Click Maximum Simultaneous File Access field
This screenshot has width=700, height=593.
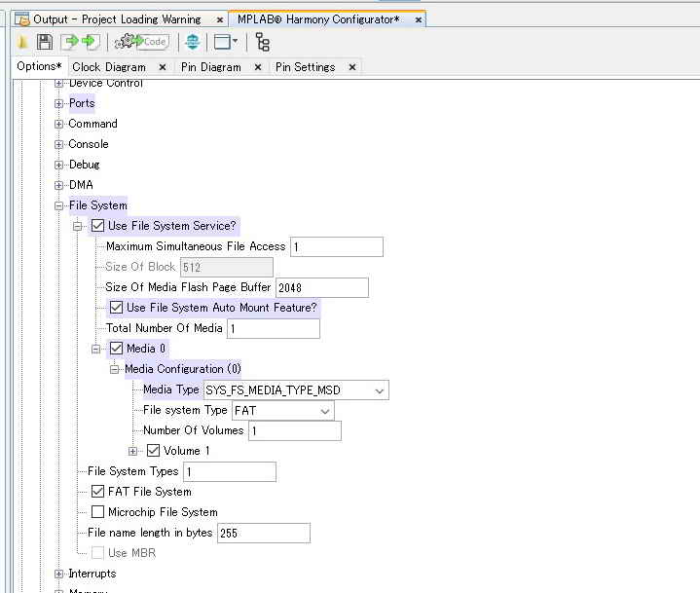click(x=337, y=247)
